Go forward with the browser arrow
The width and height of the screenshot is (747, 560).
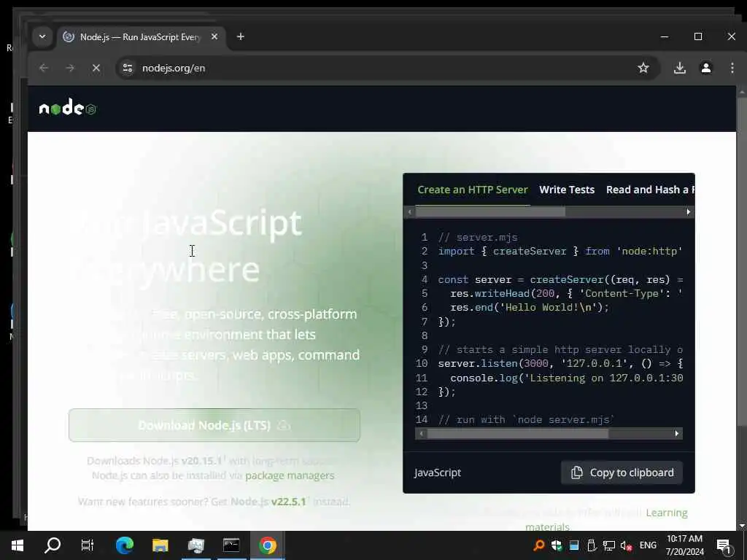click(70, 68)
